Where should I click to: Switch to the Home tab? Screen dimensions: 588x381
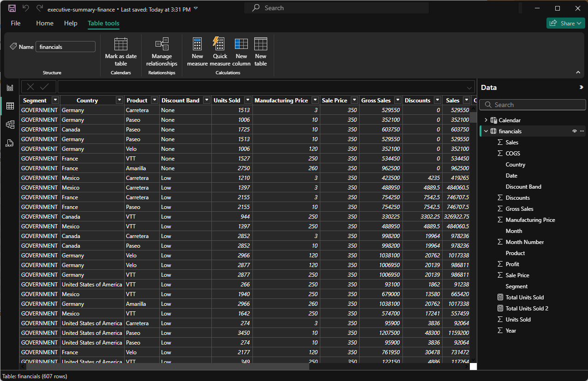coord(45,23)
